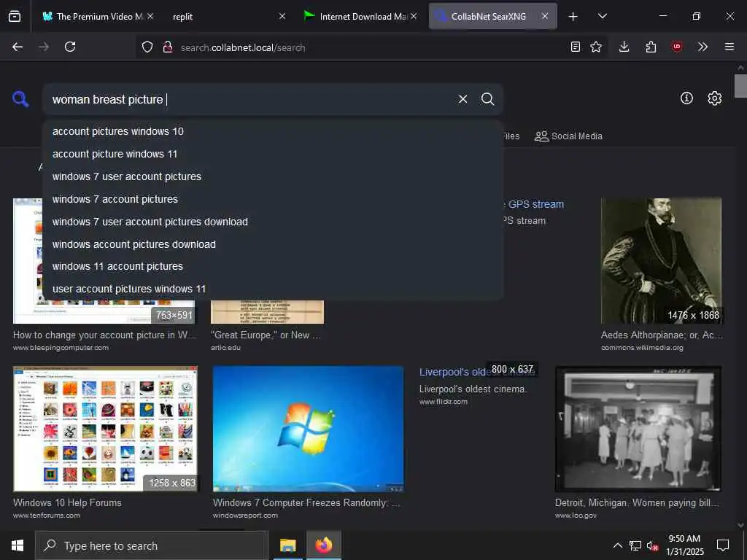Close the CollabNet SearXNG tab
Viewport: 747px width, 560px height.
[x=544, y=16]
